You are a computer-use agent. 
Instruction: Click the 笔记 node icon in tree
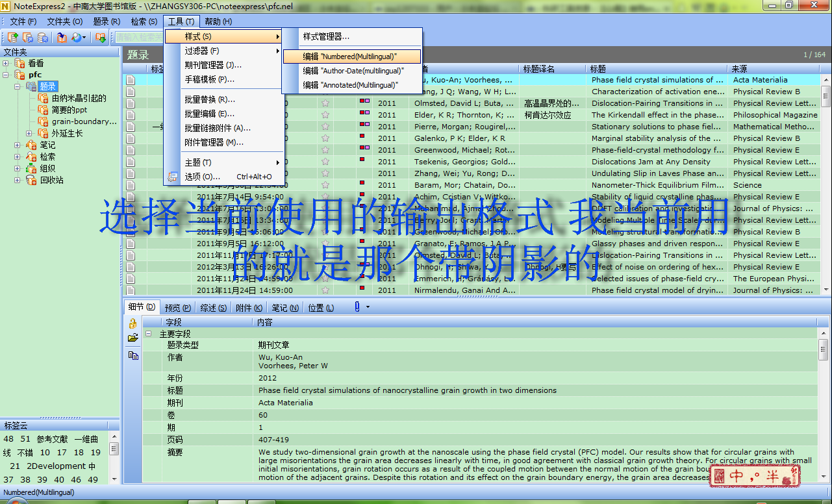tap(31, 145)
